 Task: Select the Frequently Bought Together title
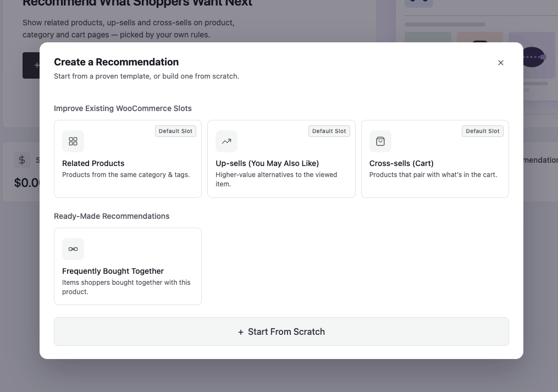[113, 271]
